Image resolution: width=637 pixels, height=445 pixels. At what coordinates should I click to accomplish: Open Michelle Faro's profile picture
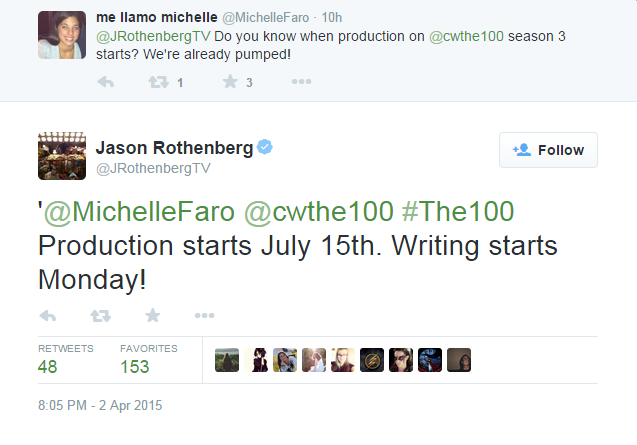coord(62,35)
